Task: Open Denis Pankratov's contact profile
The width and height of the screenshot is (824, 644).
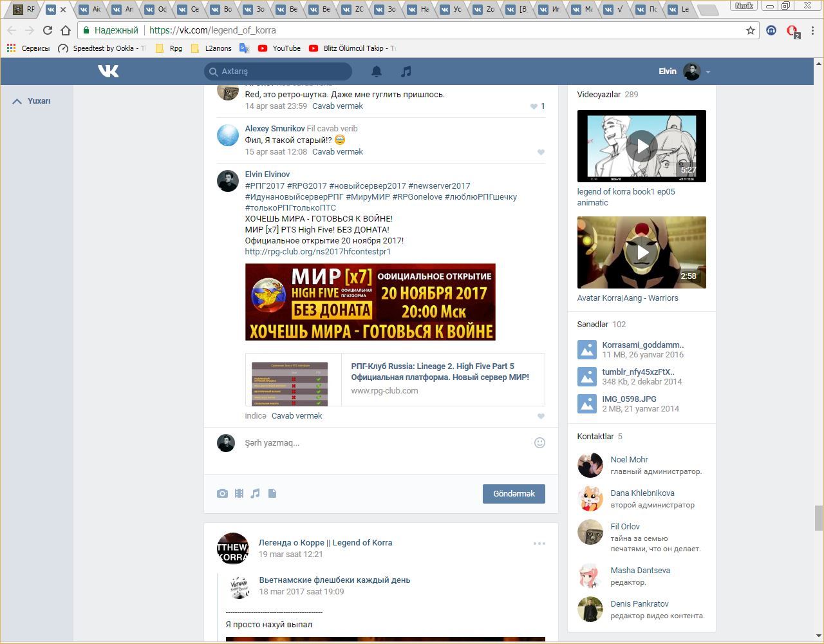Action: tap(639, 604)
